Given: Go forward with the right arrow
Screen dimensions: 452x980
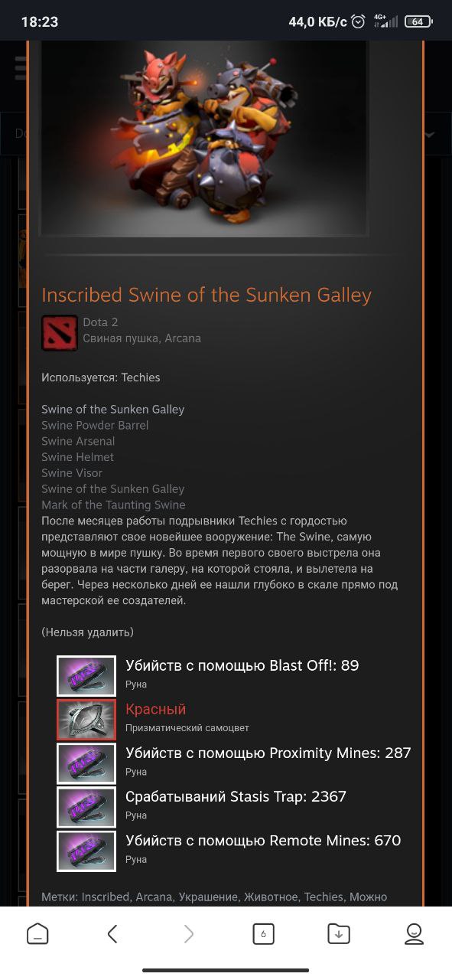Looking at the screenshot, I should pos(188,933).
